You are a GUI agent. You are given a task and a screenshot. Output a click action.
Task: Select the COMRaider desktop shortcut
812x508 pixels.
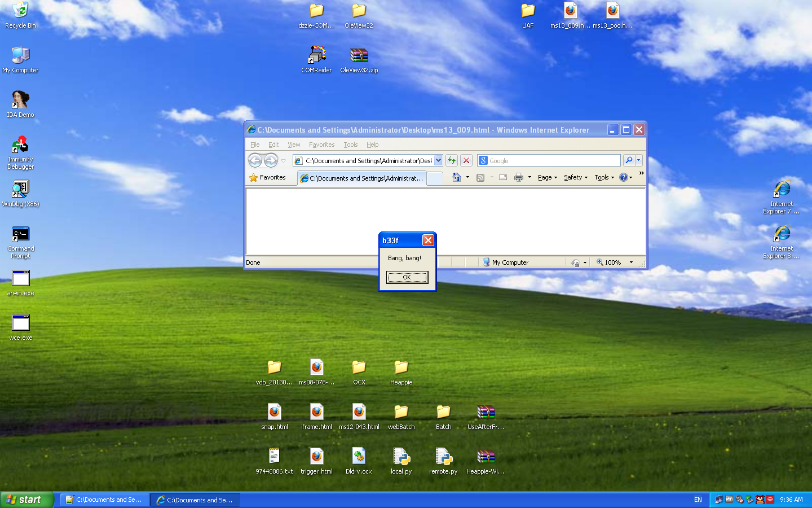(316, 55)
